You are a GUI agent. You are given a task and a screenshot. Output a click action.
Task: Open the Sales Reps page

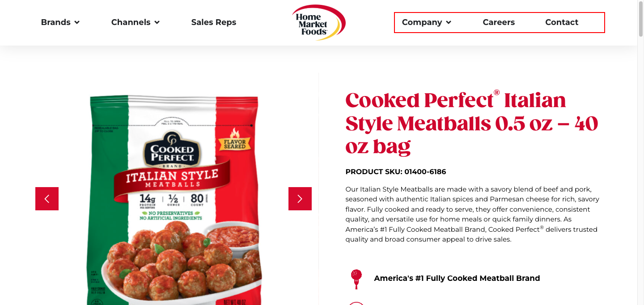pos(214,22)
